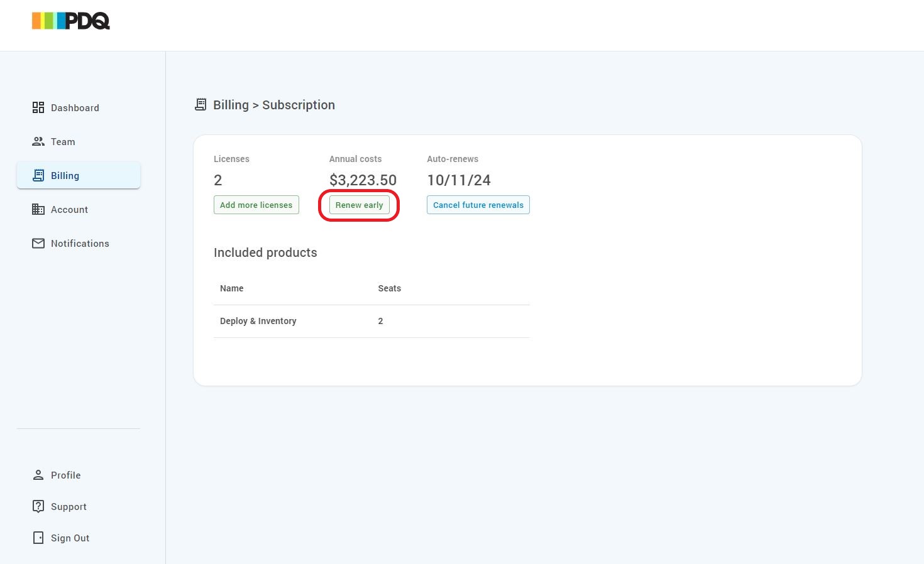Click the Renew early button

pyautogui.click(x=359, y=205)
